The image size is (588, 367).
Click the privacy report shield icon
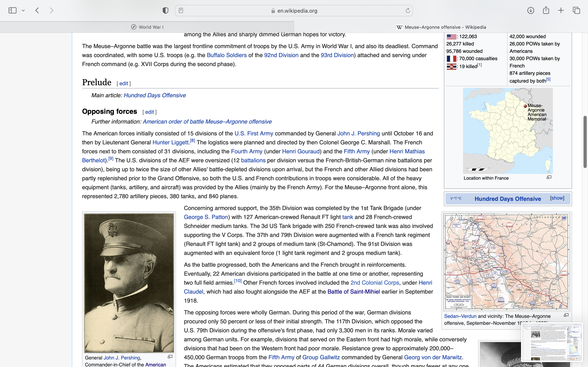pyautogui.click(x=165, y=10)
